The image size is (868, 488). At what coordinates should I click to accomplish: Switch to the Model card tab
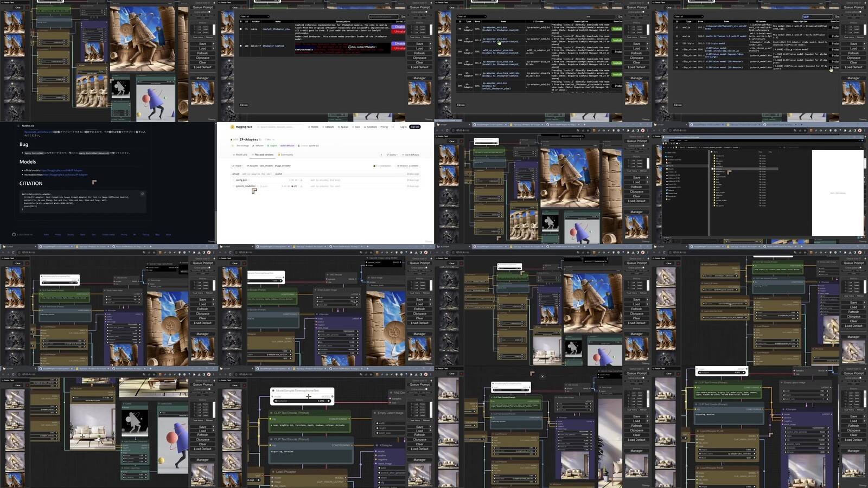(240, 155)
